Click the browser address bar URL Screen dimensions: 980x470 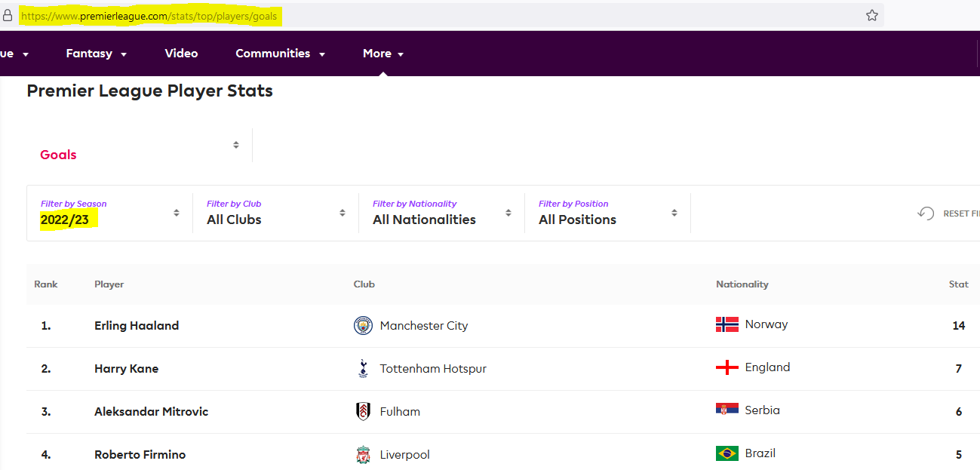(x=151, y=16)
